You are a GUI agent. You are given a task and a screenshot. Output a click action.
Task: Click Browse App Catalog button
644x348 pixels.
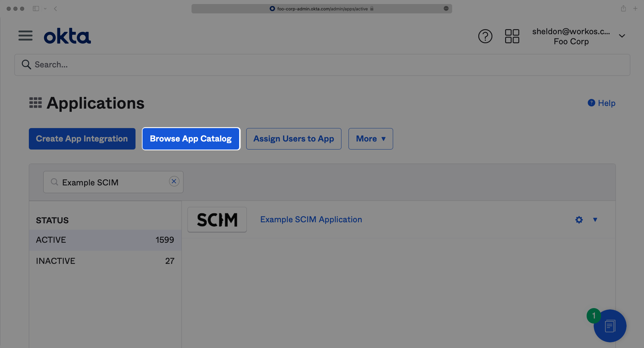point(191,139)
